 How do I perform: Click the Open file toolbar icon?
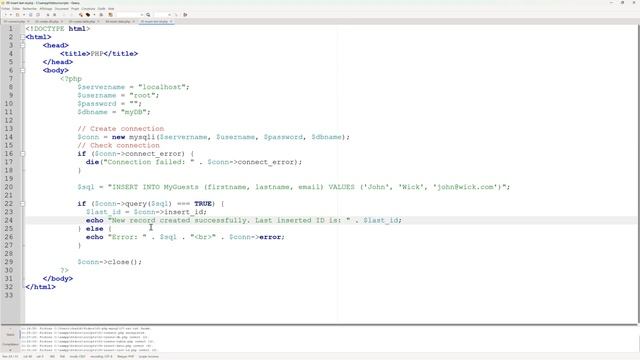point(17,15)
